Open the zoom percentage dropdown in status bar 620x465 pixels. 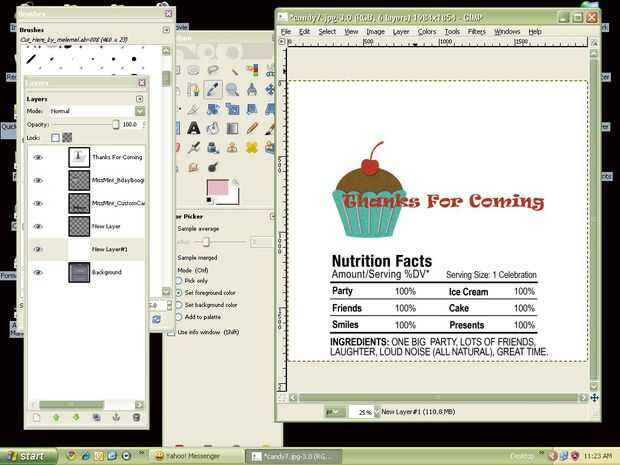(x=377, y=412)
